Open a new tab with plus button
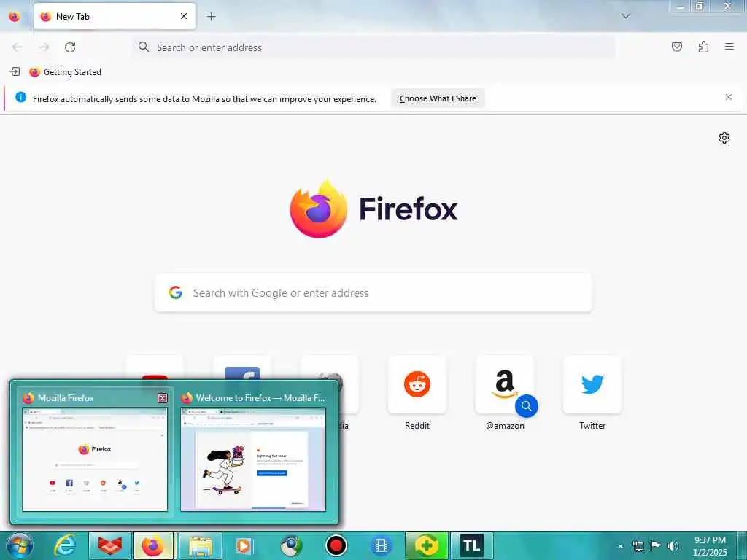Viewport: 747px width, 560px height. point(211,16)
